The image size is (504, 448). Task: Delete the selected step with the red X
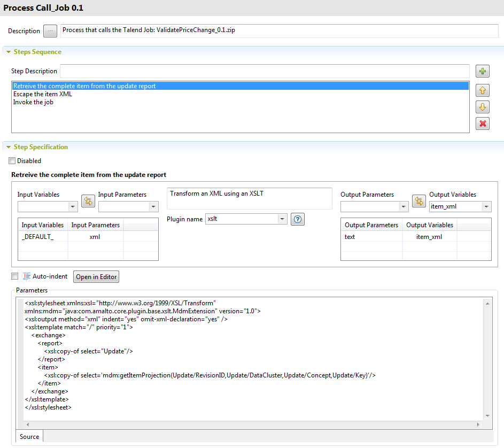[x=483, y=124]
